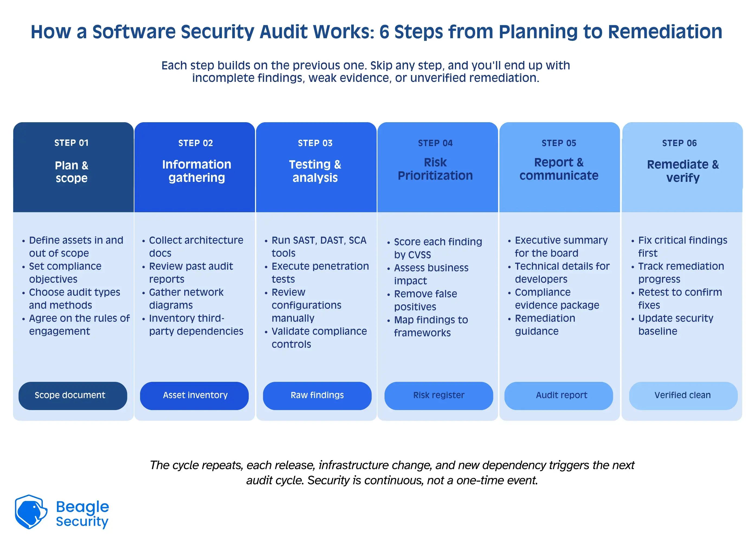
Task: Click the main infographic title
Action: pos(377,32)
